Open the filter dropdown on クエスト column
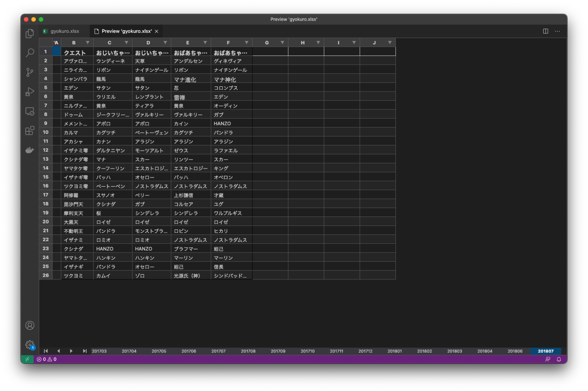This screenshot has width=588, height=391. (88, 42)
